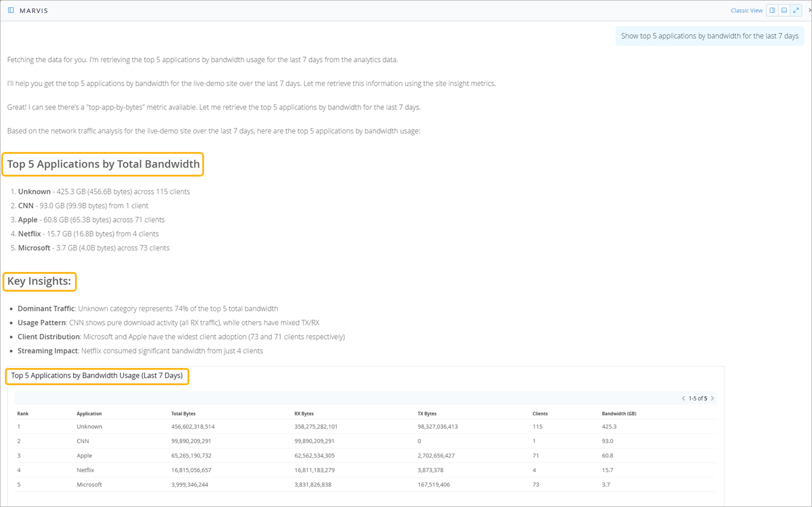This screenshot has height=507, width=812.
Task: Click TX Bytes value "98,327,036,413"
Action: click(438, 426)
